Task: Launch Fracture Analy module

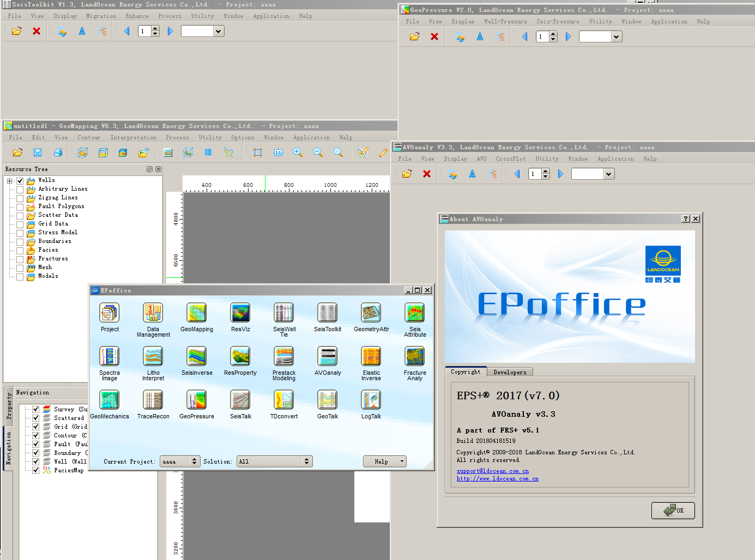Action: 415,356
